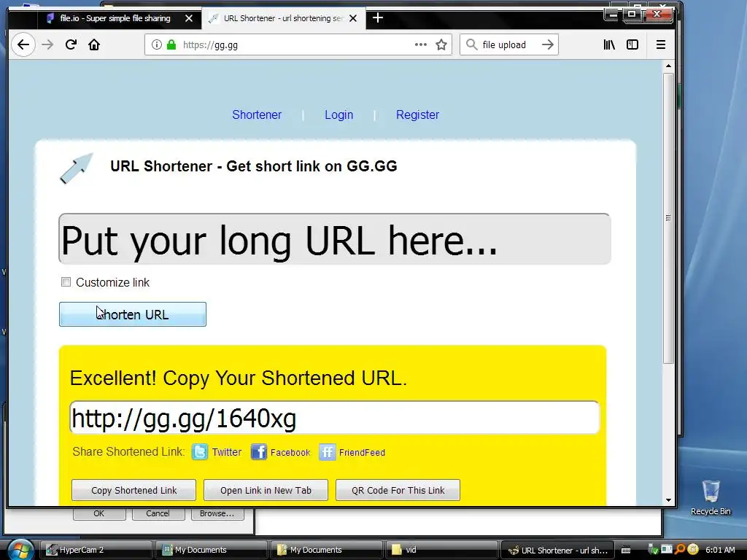Screen dimensions: 747x560
Task: Open the Login page link
Action: tap(338, 114)
